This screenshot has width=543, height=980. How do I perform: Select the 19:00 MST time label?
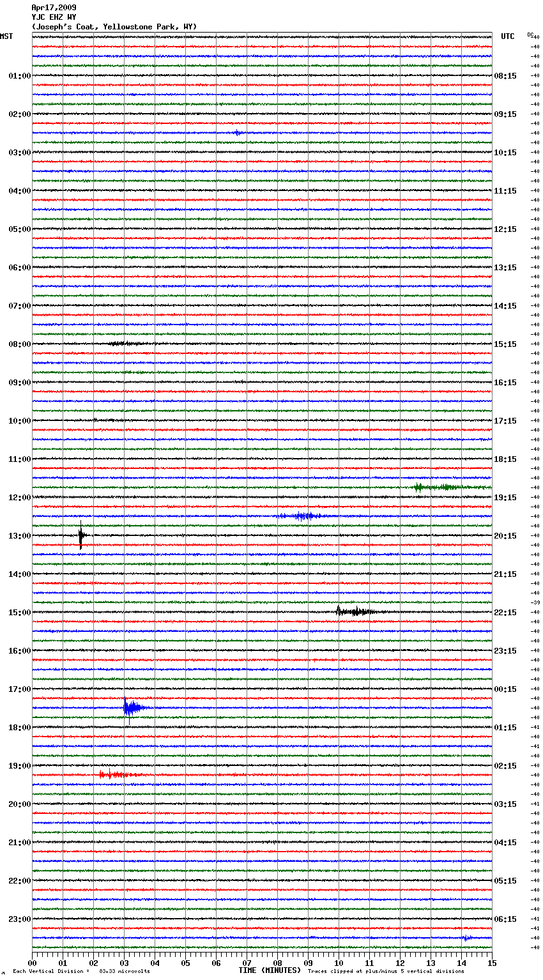pos(20,766)
